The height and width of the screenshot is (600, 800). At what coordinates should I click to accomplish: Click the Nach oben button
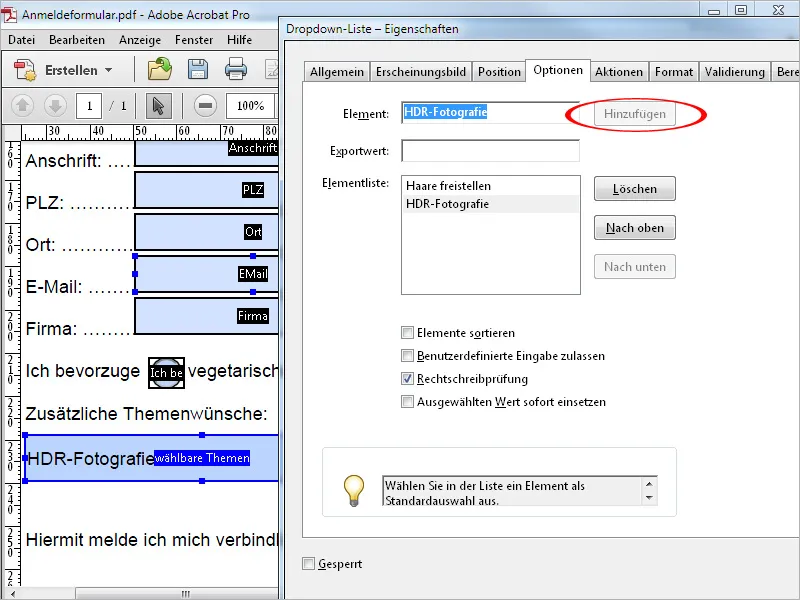(635, 228)
